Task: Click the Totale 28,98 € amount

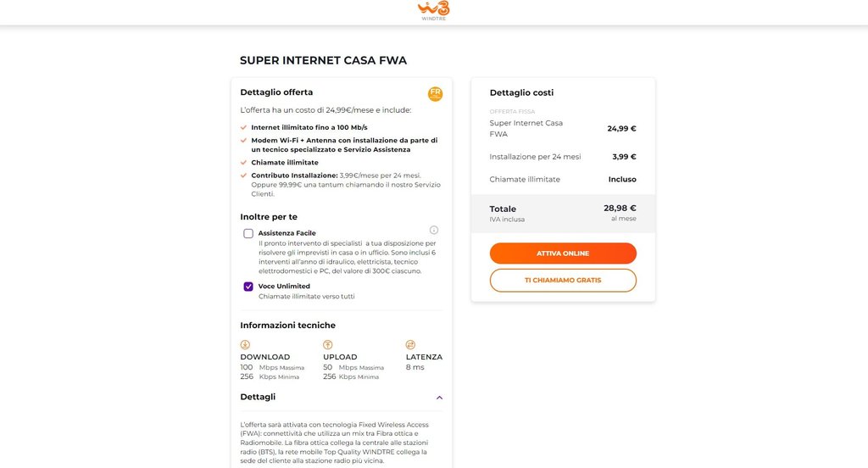Action: click(620, 208)
